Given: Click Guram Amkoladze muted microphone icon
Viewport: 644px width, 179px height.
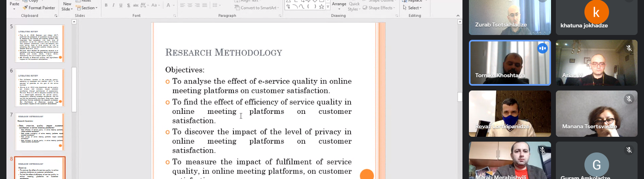Looking at the screenshot, I should tap(629, 150).
